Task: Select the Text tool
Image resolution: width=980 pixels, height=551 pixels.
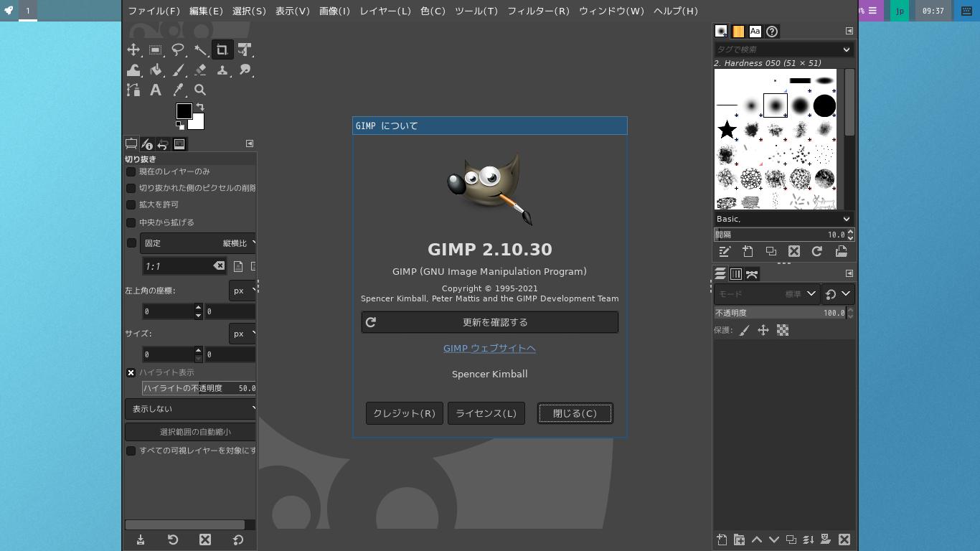Action: coord(156,90)
